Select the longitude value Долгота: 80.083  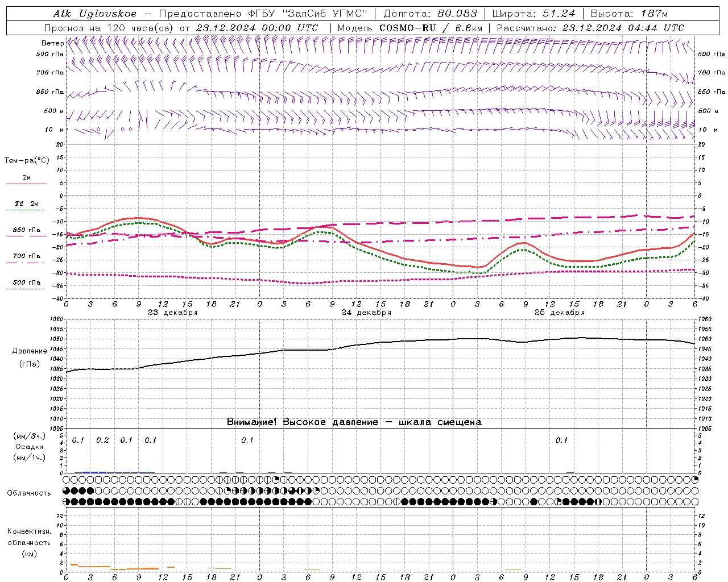click(x=431, y=14)
